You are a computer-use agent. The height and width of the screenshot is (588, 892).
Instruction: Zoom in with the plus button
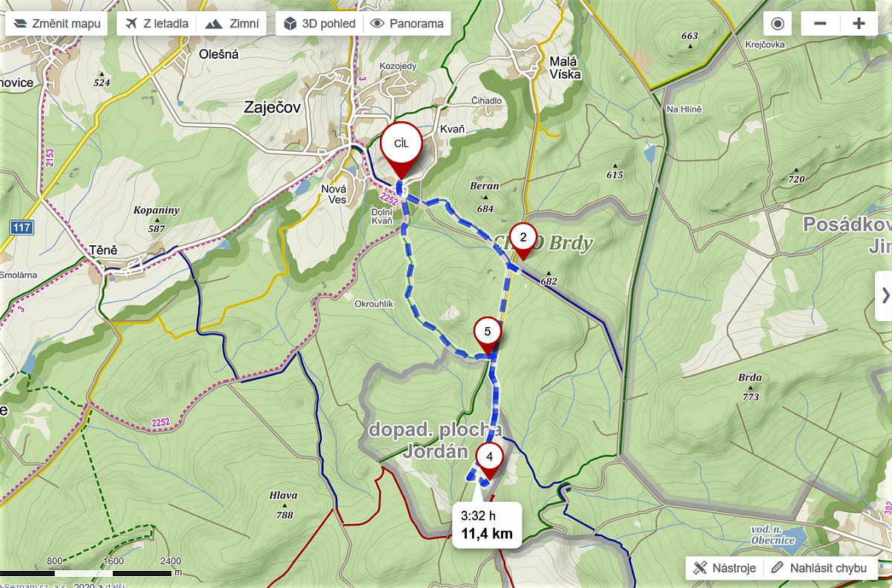tap(859, 24)
